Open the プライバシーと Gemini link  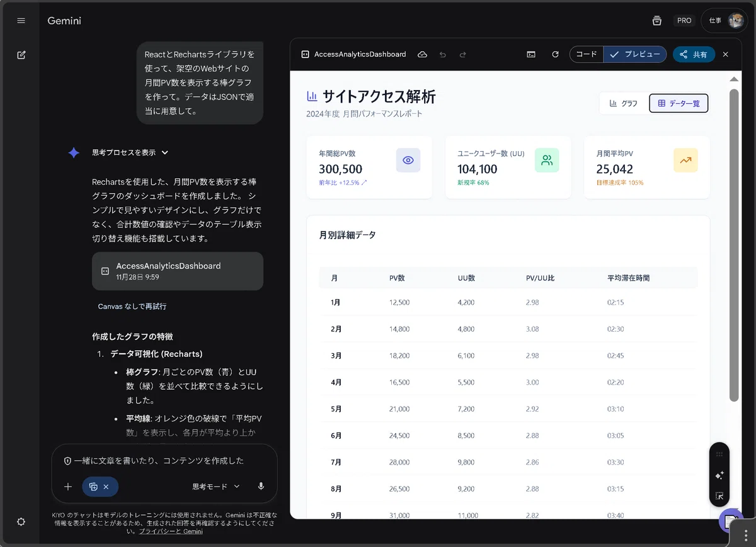[171, 531]
